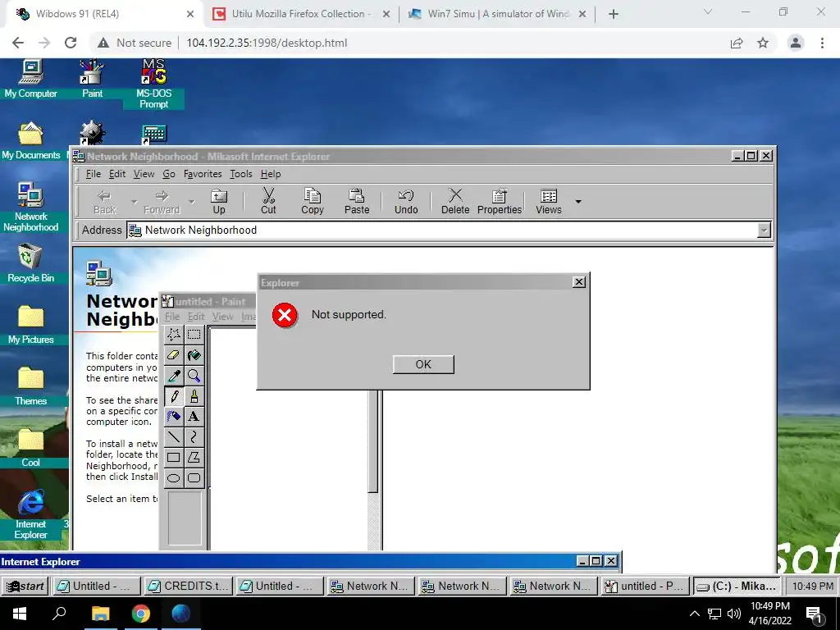Open the Go menu
840x630 pixels.
point(169,174)
